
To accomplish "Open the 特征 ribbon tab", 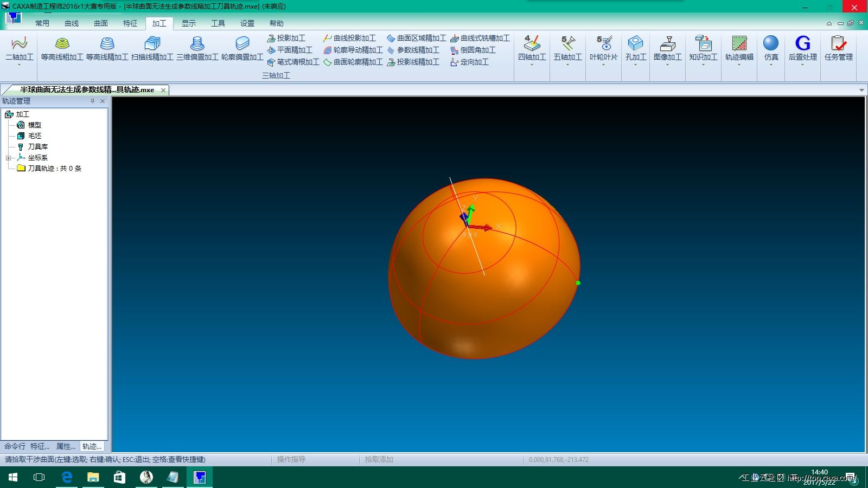I will coord(130,23).
